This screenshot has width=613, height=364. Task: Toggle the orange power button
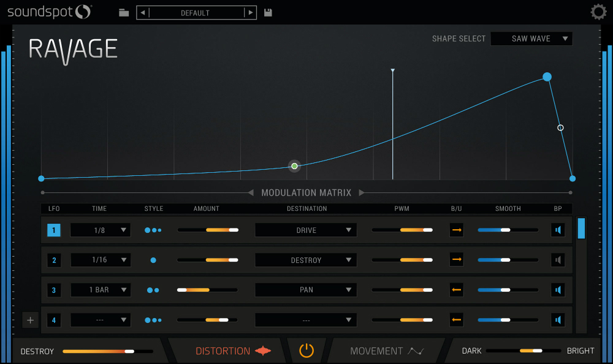click(x=306, y=351)
